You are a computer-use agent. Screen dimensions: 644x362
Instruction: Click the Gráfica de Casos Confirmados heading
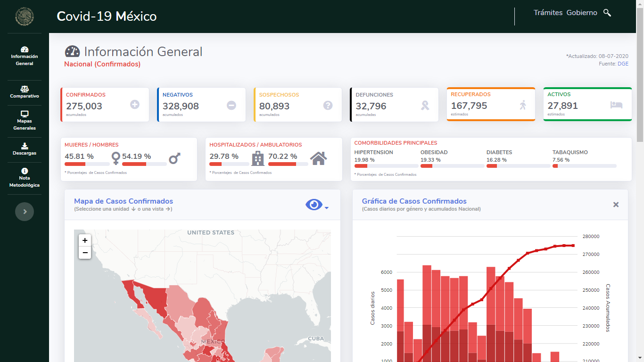pyautogui.click(x=414, y=201)
